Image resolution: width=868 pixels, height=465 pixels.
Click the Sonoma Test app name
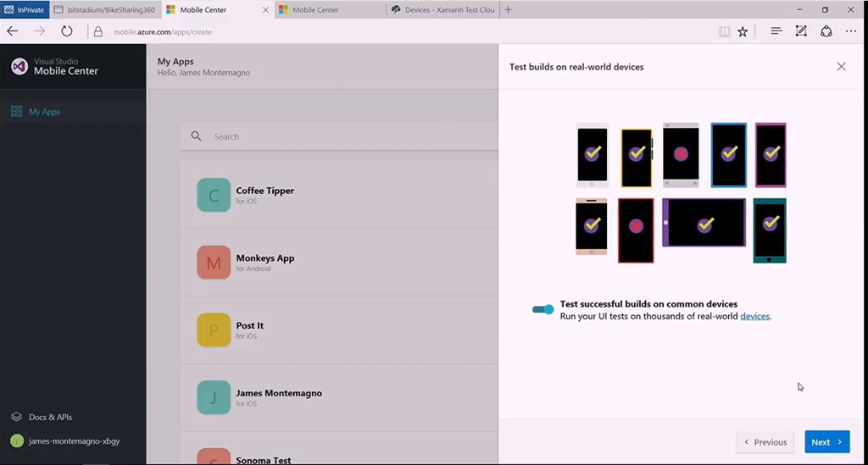pos(263,459)
